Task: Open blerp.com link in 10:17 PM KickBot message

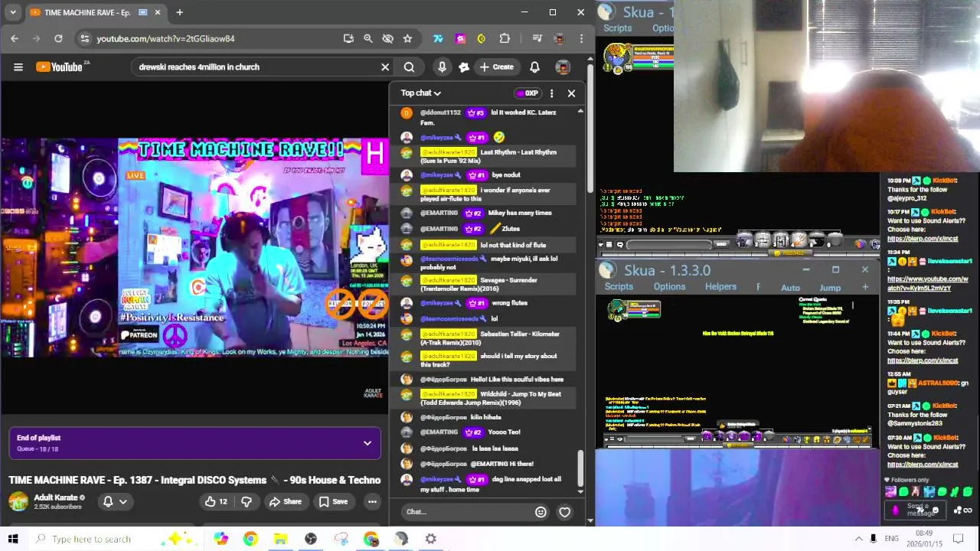Action: click(923, 239)
